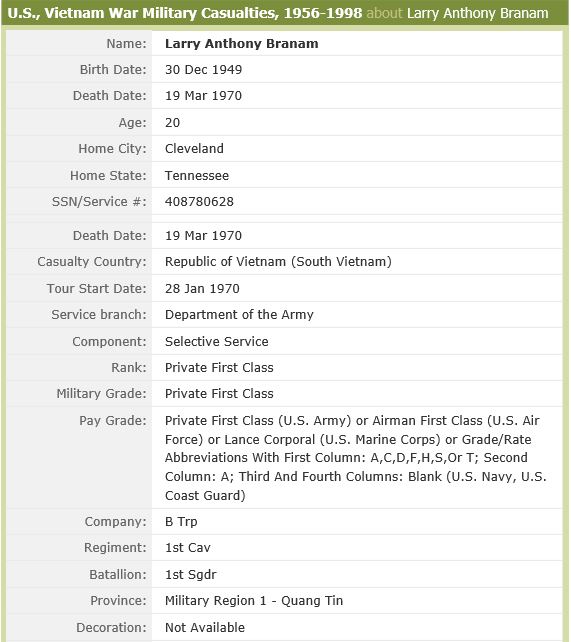Click the Decoration value Not Available
The image size is (571, 642).
coord(205,628)
